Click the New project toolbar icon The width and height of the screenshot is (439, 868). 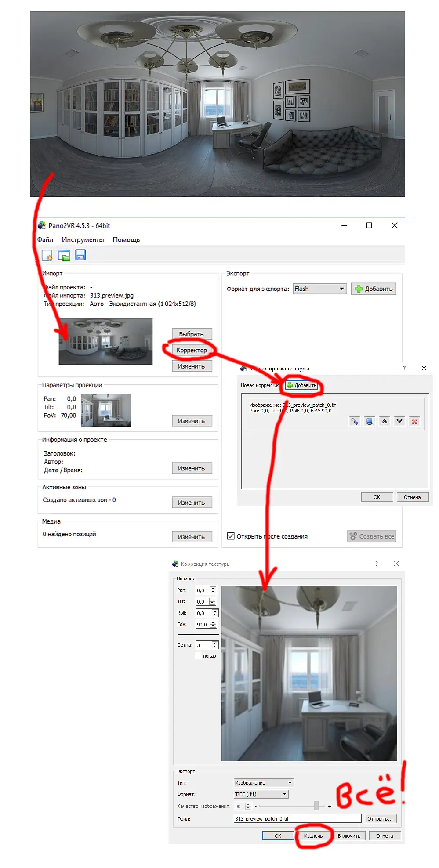(47, 255)
